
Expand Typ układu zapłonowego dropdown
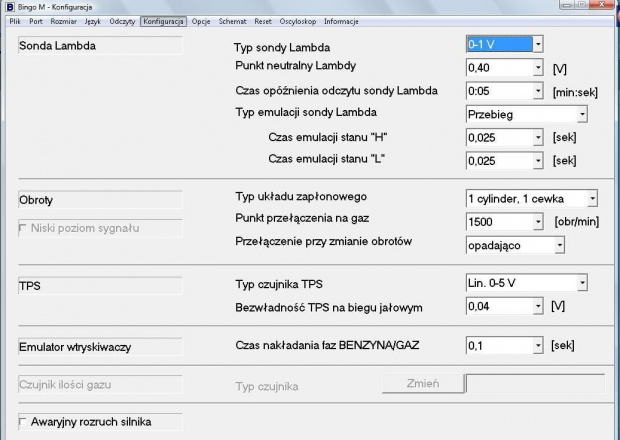(x=591, y=198)
